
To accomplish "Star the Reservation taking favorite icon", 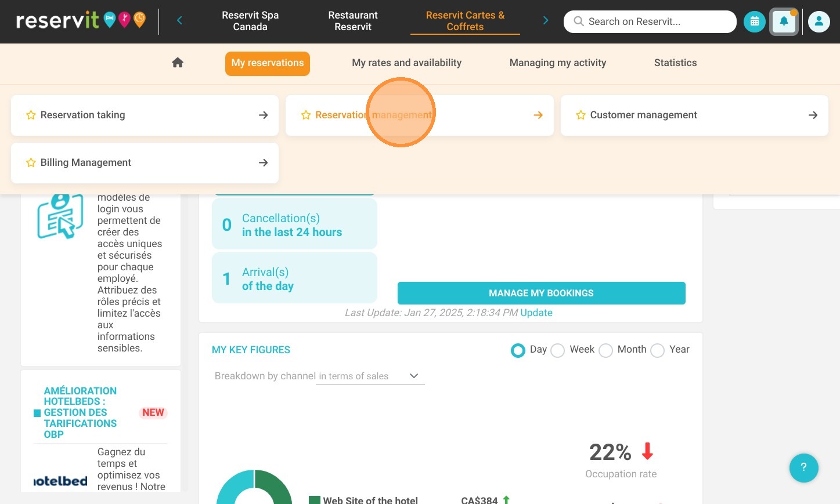I will pos(31,115).
